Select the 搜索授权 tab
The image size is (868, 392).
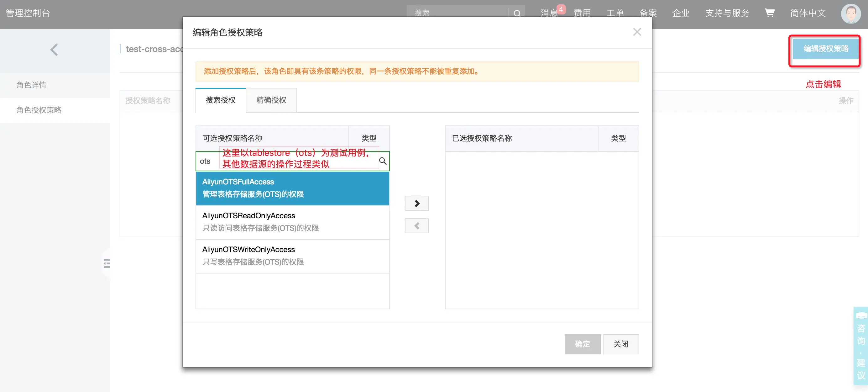[220, 100]
